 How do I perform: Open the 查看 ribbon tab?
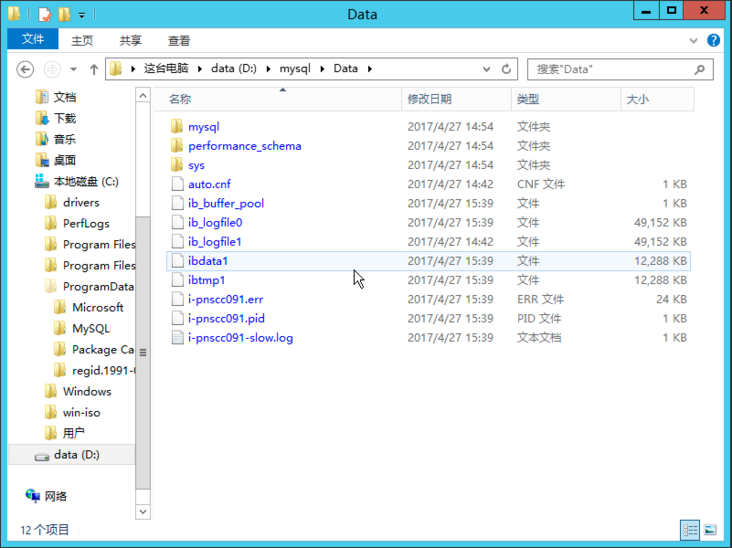pyautogui.click(x=179, y=41)
